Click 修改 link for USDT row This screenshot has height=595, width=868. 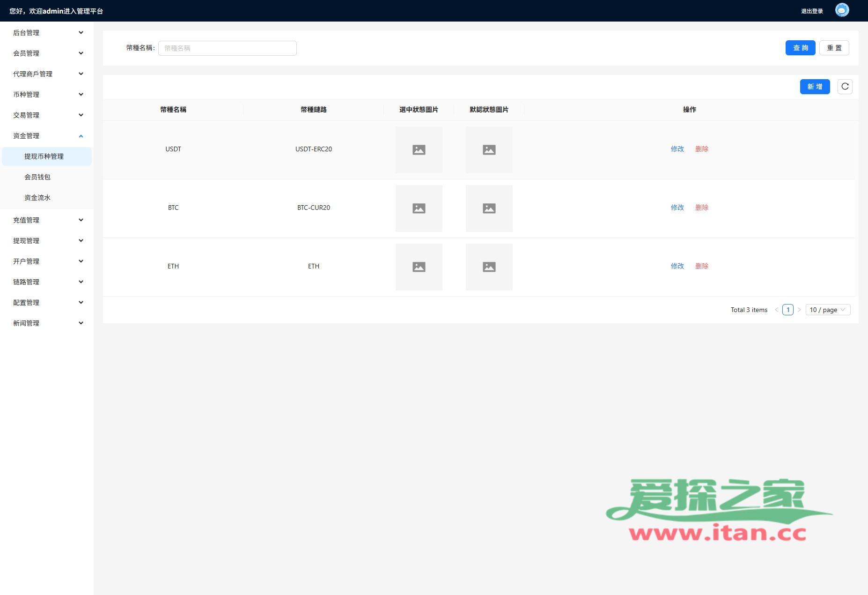(677, 149)
